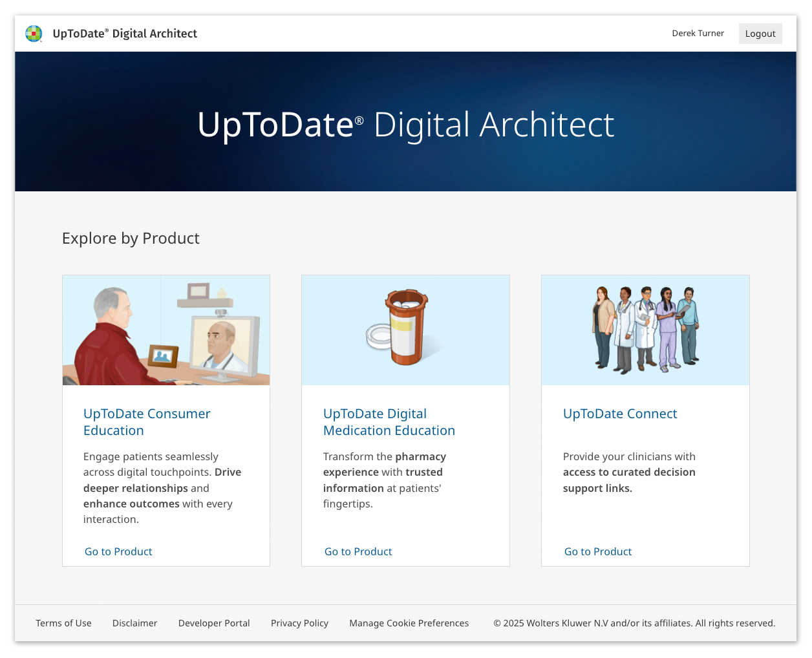812x658 pixels.
Task: Open the UpToDate Consumer Education title link
Action: click(147, 422)
